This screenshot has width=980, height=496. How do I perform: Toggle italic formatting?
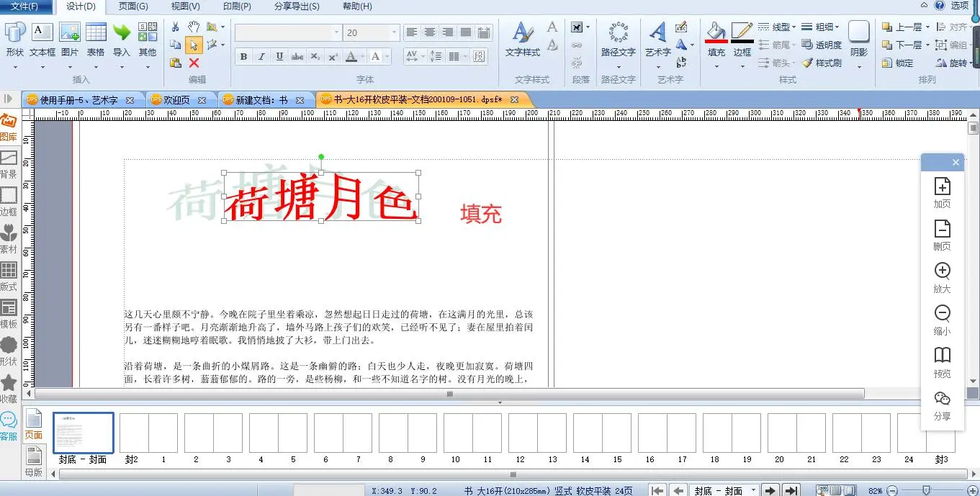point(261,57)
